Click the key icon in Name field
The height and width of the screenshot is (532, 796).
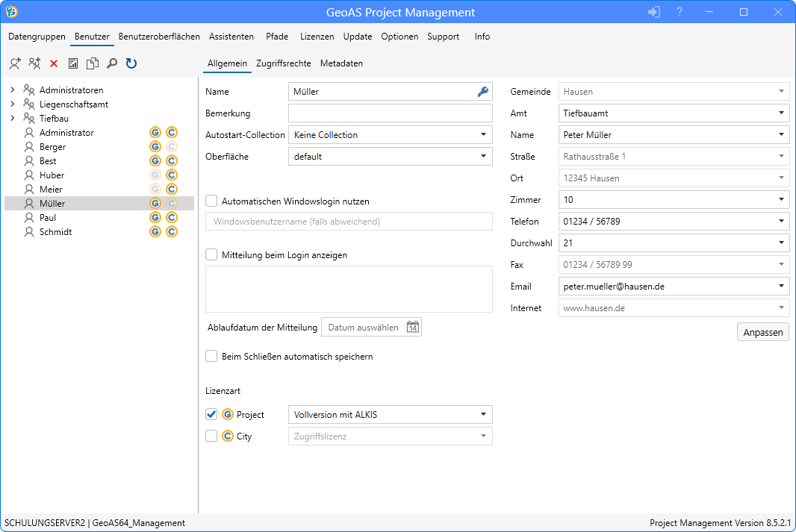click(483, 92)
